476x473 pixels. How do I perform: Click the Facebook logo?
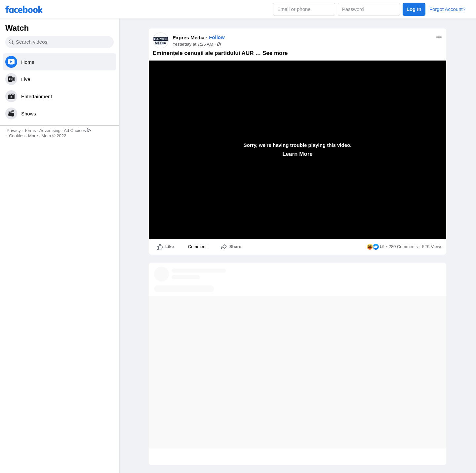click(x=24, y=10)
